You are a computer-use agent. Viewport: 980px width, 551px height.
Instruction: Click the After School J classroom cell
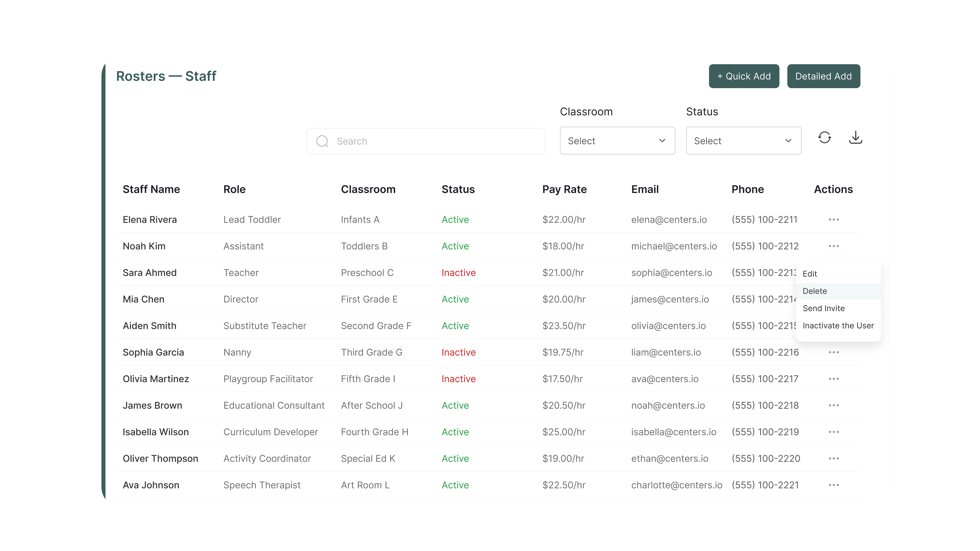[x=372, y=406]
